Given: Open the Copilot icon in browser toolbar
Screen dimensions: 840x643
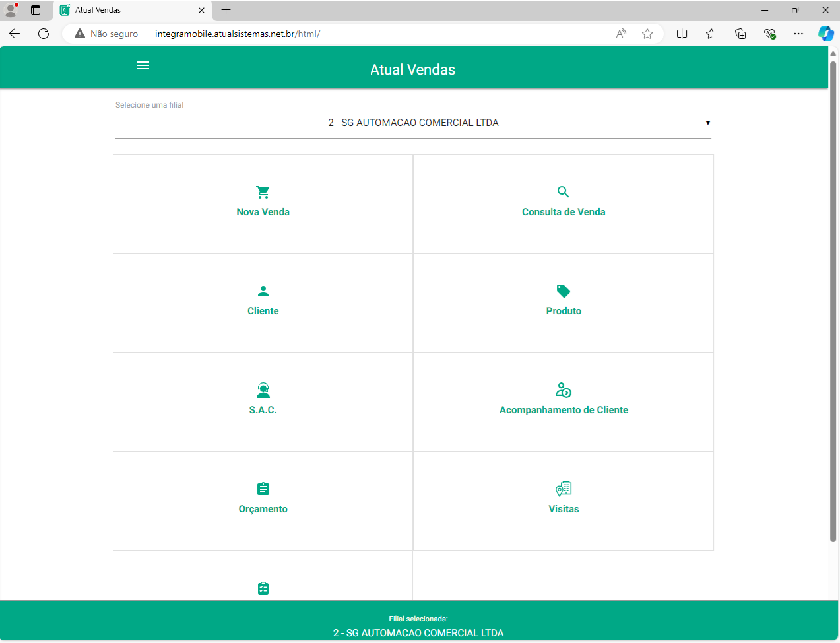Looking at the screenshot, I should coord(825,34).
